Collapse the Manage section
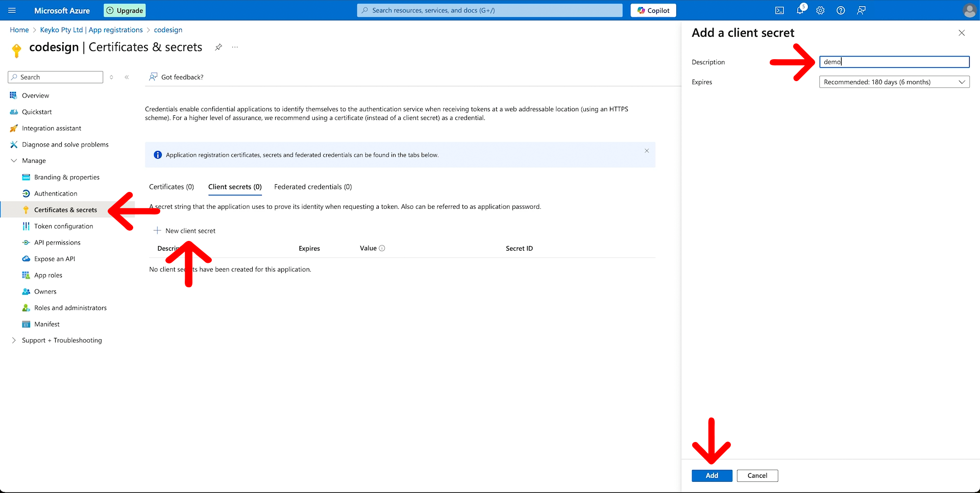The image size is (980, 493). point(13,160)
